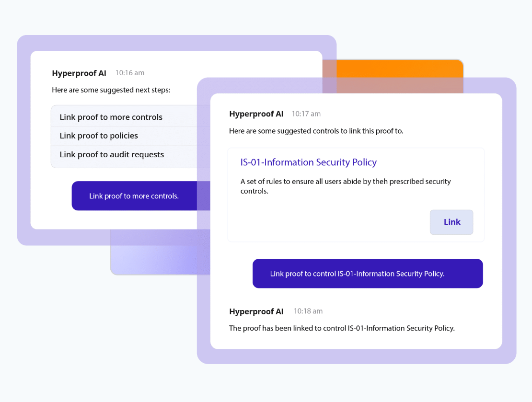
Task: Select "Link proof to more controls" suggestion
Action: coord(111,116)
